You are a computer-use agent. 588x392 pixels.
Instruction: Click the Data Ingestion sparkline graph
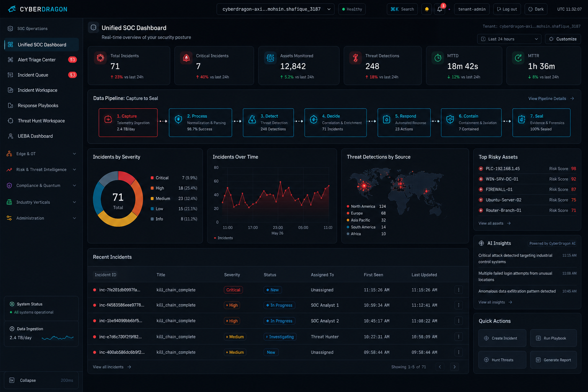click(x=57, y=338)
